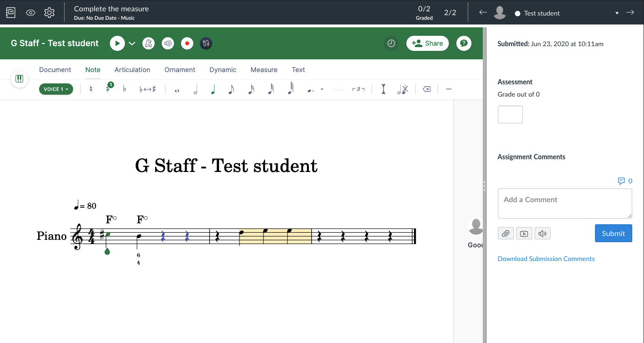
Task: Mute playback with the speaker icon
Action: coord(167,43)
